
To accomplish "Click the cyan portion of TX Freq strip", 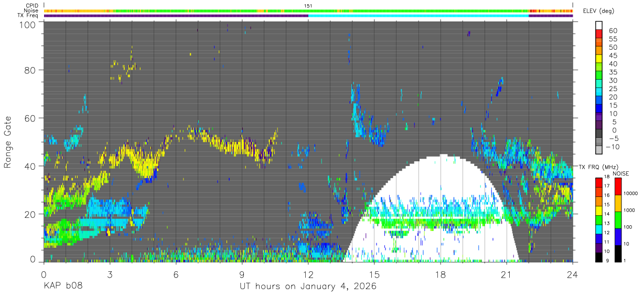I will (x=418, y=16).
